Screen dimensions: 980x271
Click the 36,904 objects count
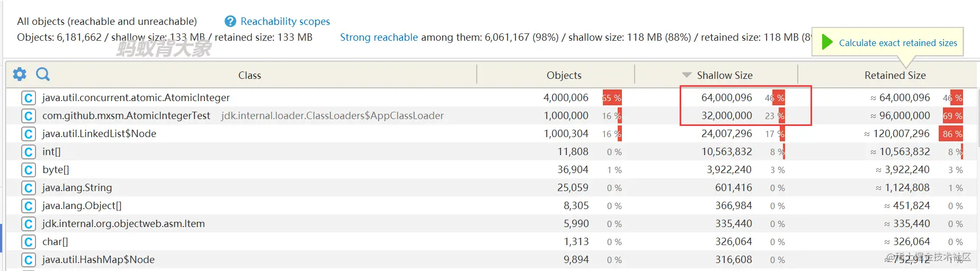(573, 170)
